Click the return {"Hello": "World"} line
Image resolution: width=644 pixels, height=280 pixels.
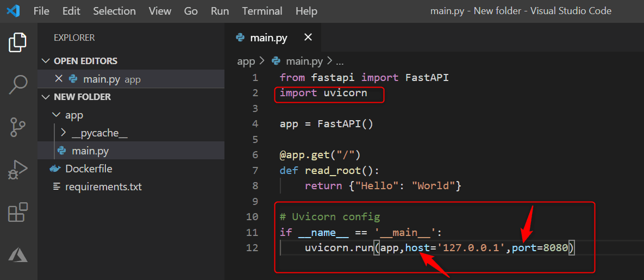[383, 186]
